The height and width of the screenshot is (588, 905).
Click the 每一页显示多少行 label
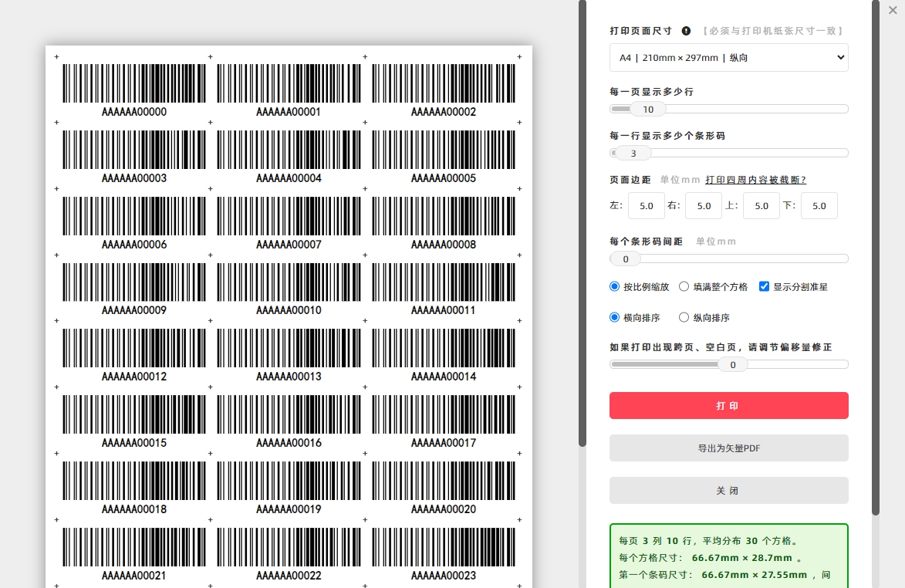[652, 92]
